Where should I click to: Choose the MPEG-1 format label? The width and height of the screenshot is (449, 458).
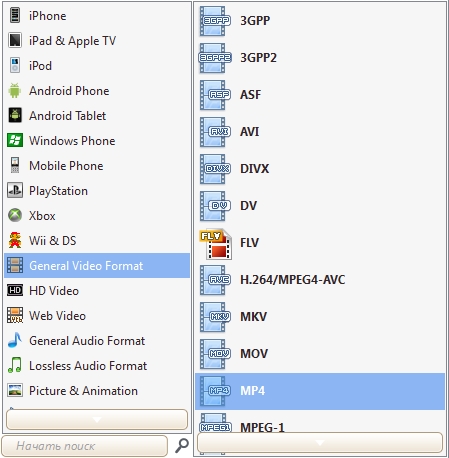pos(262,427)
